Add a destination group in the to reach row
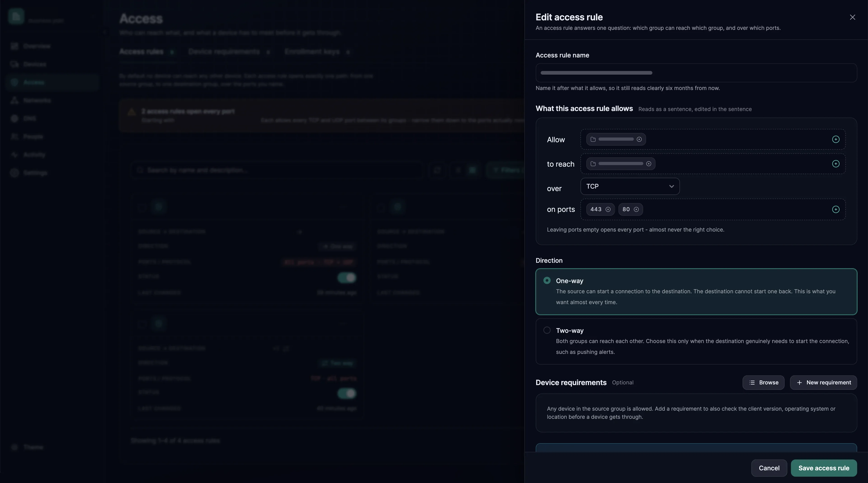This screenshot has height=483, width=868. tap(835, 164)
